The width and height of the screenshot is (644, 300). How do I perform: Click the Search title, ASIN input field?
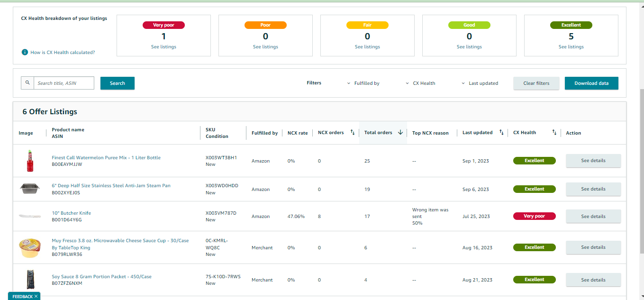click(x=64, y=83)
